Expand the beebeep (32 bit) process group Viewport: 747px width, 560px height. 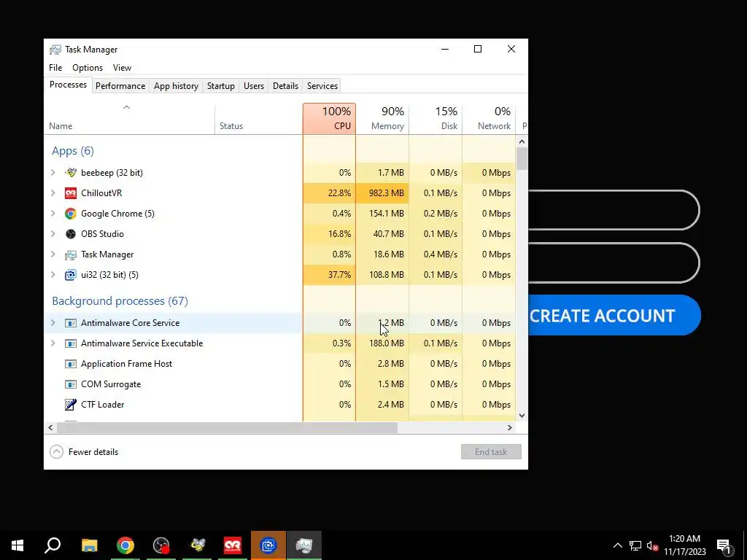pyautogui.click(x=53, y=173)
